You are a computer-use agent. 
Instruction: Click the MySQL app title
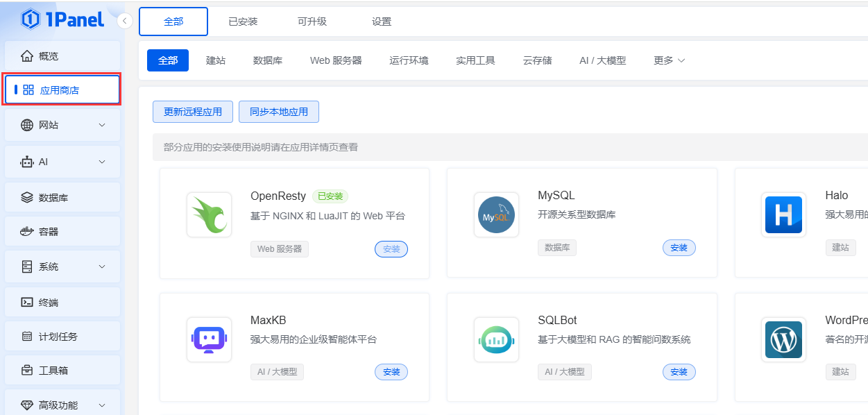click(x=556, y=196)
